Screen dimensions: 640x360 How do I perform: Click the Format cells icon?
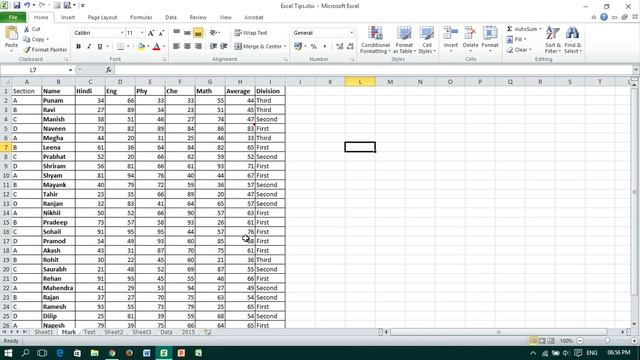pos(490,33)
